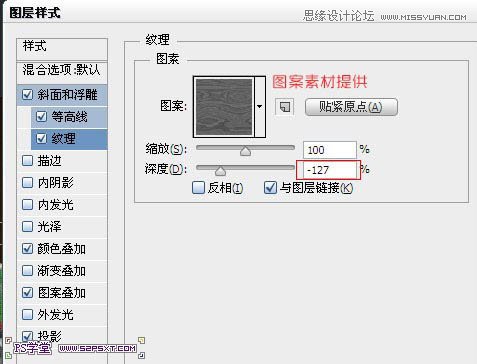477x364 pixels.
Task: Uncheck the 图案叠加 pattern overlay checkbox
Action: coord(27,293)
